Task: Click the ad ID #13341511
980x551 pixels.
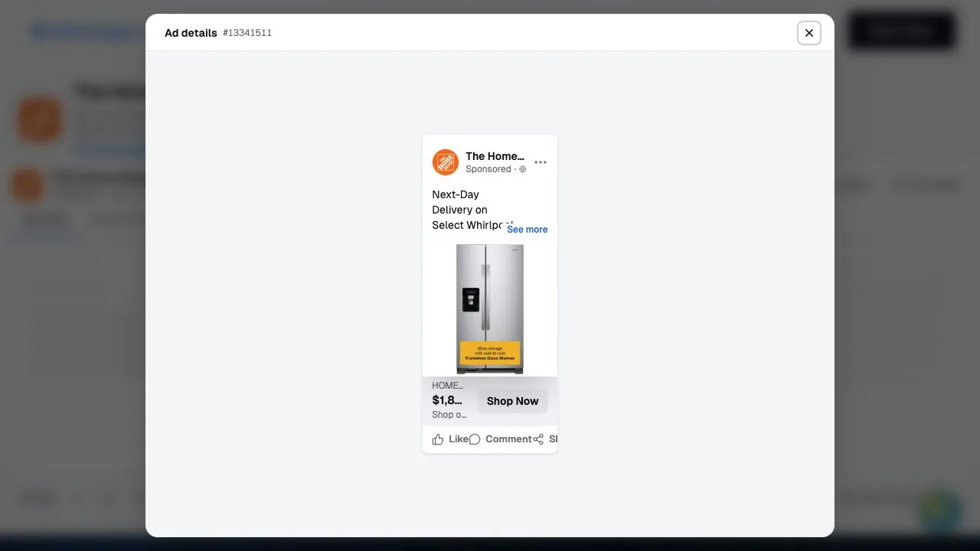Action: [247, 33]
